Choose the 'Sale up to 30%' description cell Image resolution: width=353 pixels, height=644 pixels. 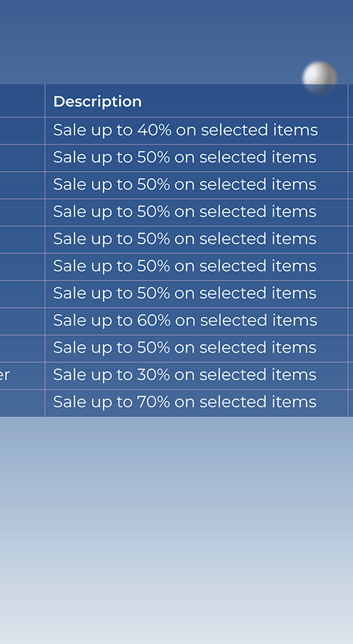(x=196, y=376)
